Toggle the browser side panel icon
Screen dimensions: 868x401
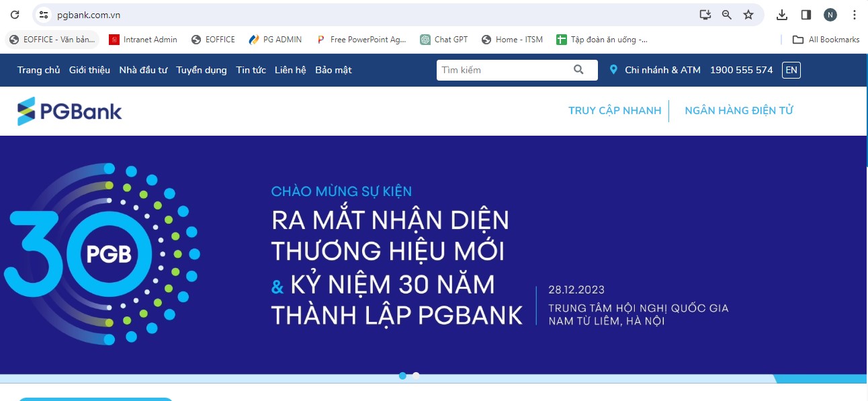coord(806,14)
